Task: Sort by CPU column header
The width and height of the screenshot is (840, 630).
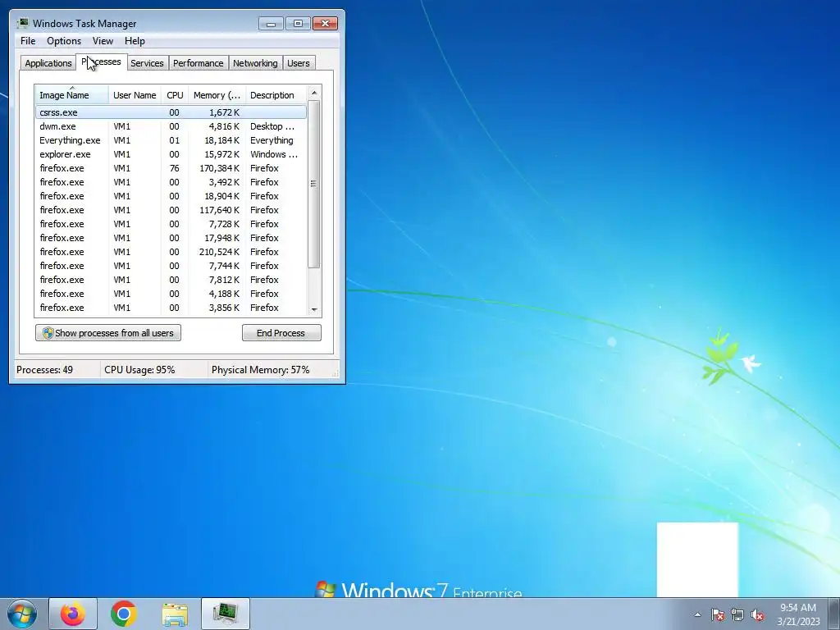Action: coord(175,95)
